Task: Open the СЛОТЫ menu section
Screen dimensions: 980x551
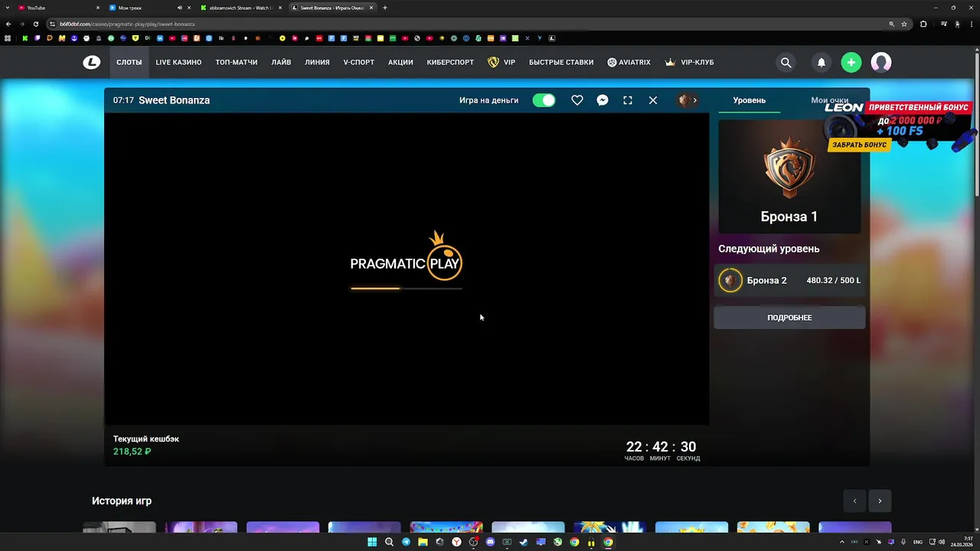Action: point(129,63)
